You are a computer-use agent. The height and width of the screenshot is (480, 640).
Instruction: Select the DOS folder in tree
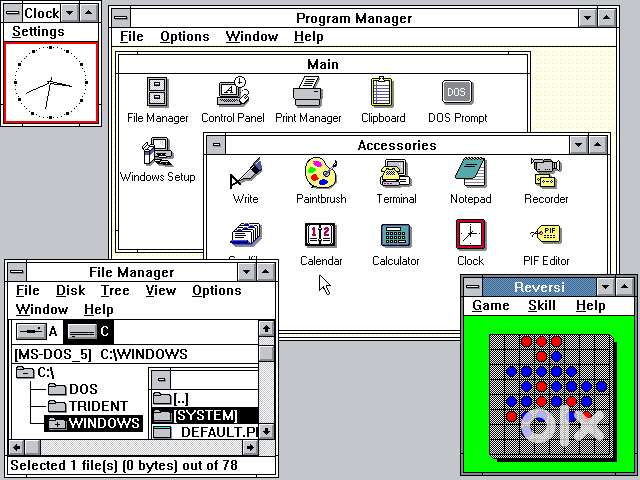click(73, 389)
